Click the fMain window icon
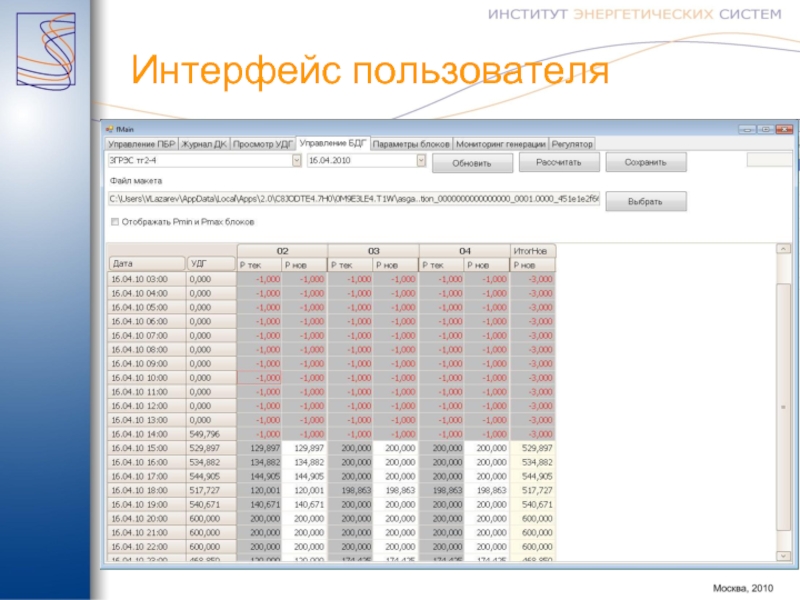This screenshot has height=600, width=800. coord(109,129)
